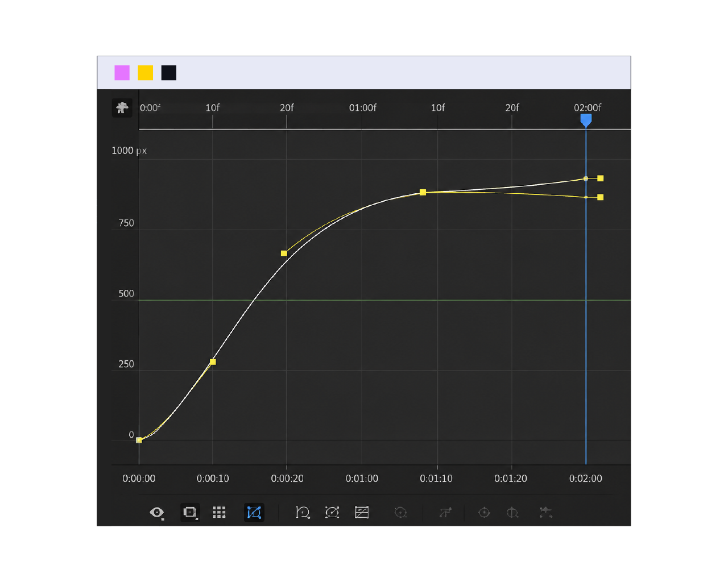Select the keyframe at 0:00:10 on curve
This screenshot has height=582, width=728.
click(213, 361)
